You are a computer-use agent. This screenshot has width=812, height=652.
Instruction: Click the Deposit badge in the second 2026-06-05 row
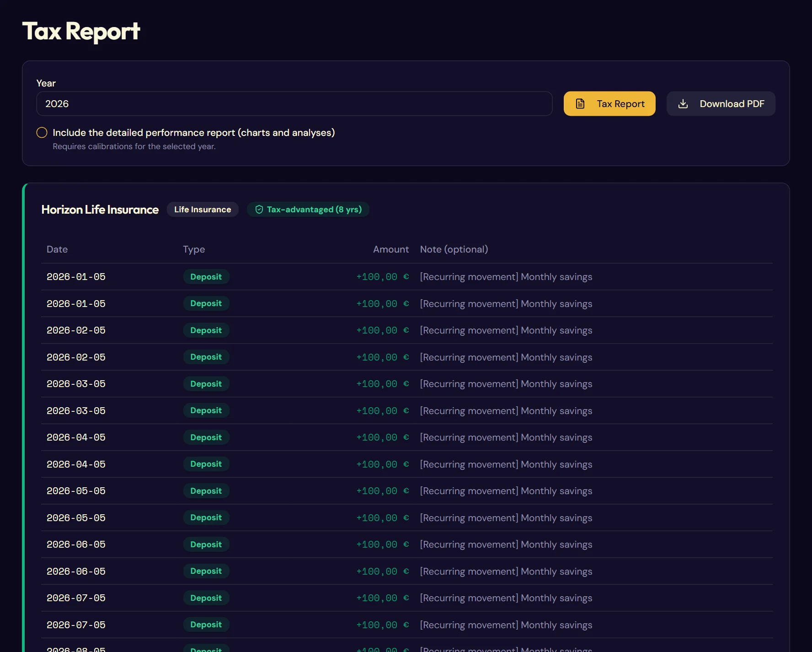point(206,571)
